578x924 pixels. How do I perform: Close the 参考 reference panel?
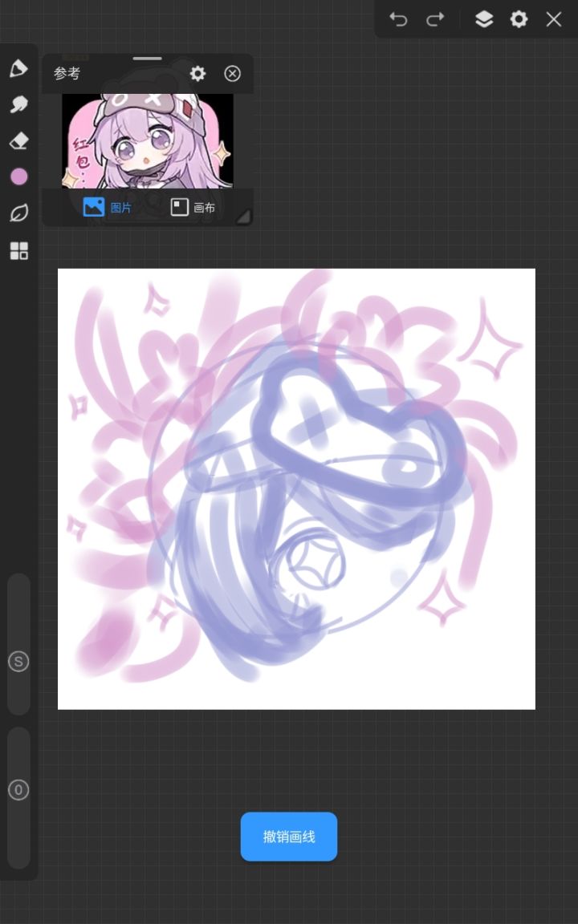point(232,73)
